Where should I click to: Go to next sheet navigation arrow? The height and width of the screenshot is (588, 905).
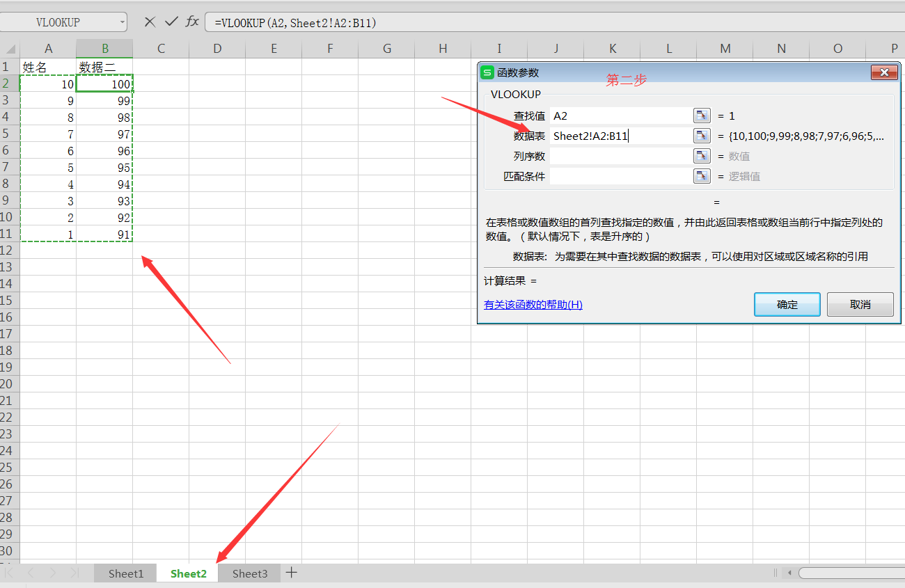point(53,573)
